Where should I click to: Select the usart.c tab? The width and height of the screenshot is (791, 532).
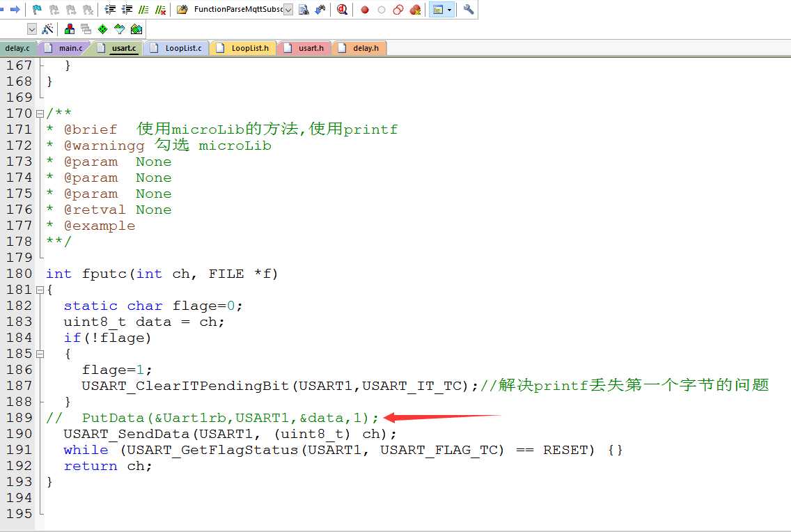118,49
